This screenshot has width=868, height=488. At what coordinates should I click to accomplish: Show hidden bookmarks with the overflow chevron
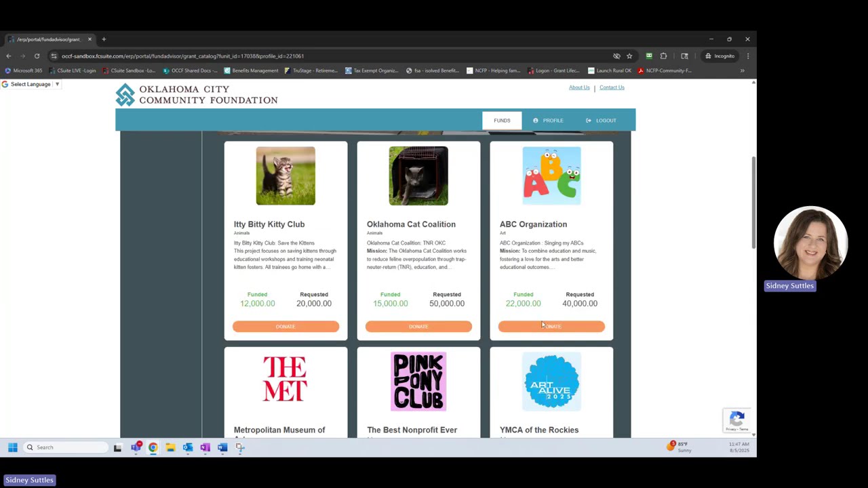(x=742, y=70)
